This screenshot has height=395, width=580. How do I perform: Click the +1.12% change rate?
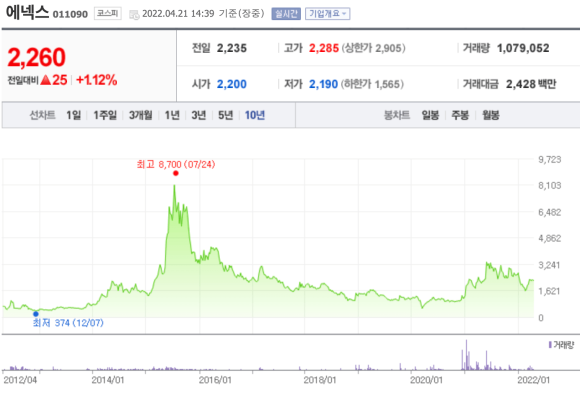tap(97, 80)
